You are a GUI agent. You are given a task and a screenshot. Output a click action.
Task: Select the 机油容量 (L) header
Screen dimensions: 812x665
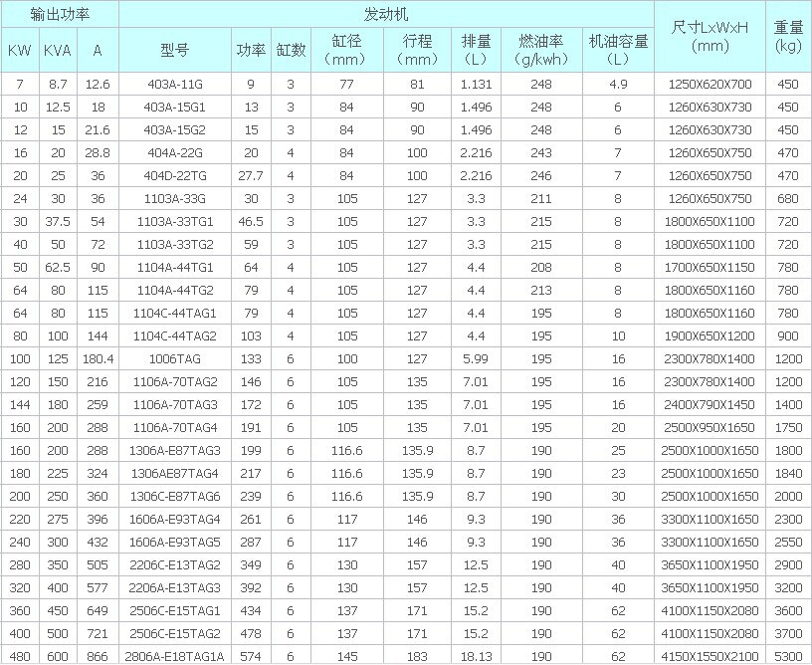pos(618,50)
